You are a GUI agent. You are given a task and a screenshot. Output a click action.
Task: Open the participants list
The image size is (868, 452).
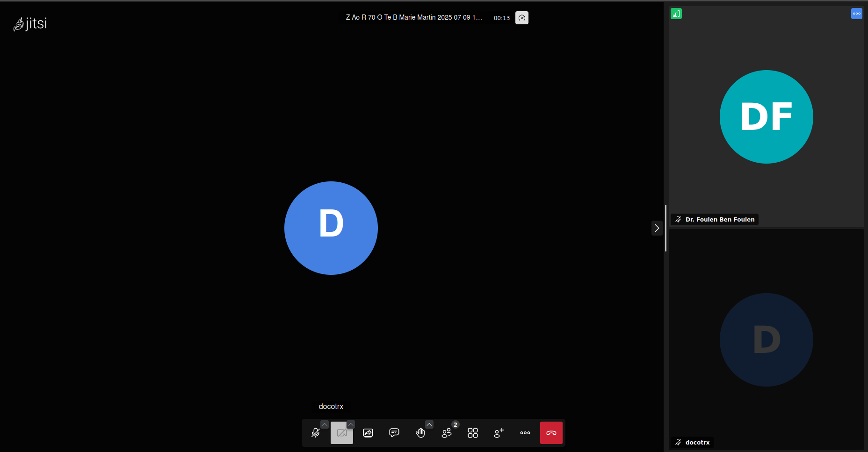coord(447,433)
